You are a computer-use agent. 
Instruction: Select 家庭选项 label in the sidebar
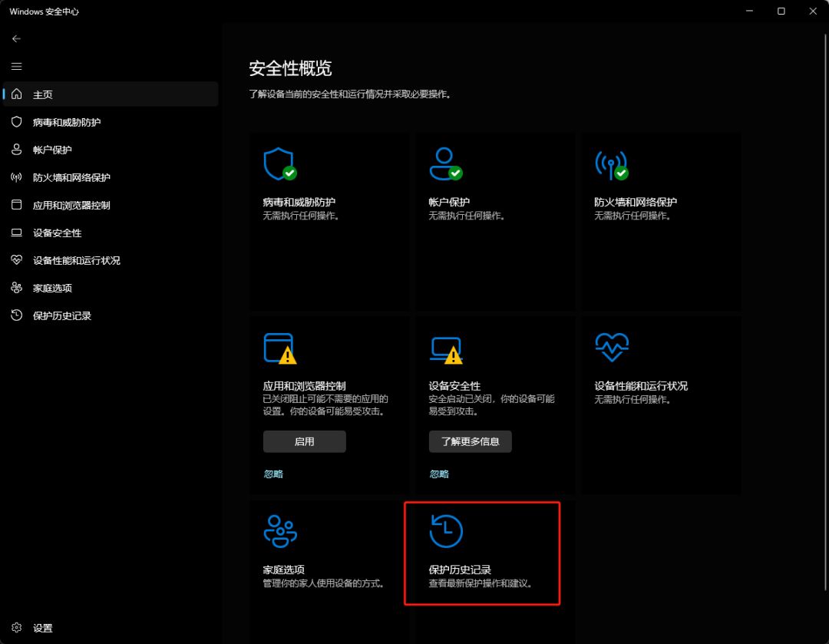[x=52, y=288]
